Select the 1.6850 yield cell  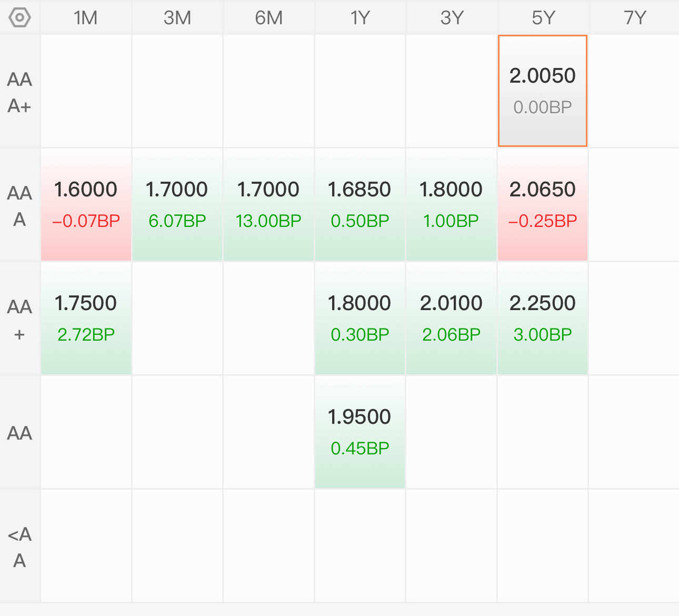click(x=360, y=204)
